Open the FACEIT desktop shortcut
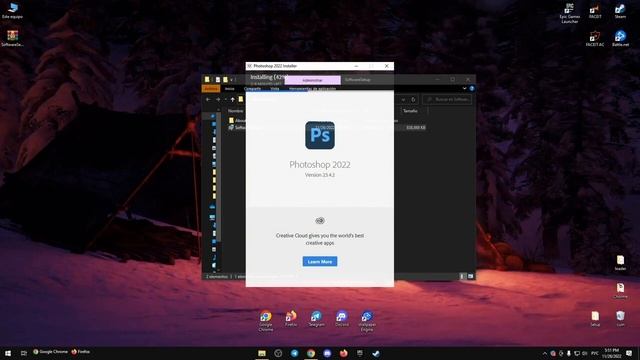Screen dimensions: 640x360 [x=595, y=11]
